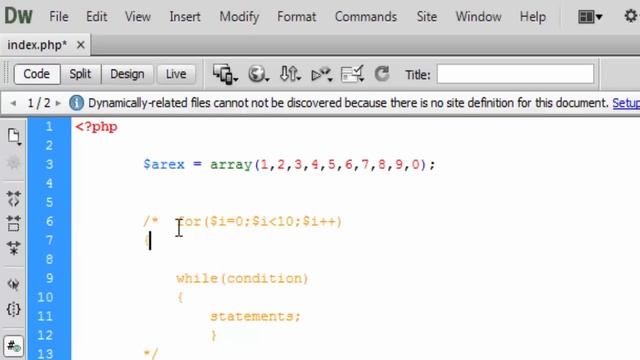This screenshot has width=640, height=360.
Task: Open Preview in browser globe menu
Action: point(258,74)
